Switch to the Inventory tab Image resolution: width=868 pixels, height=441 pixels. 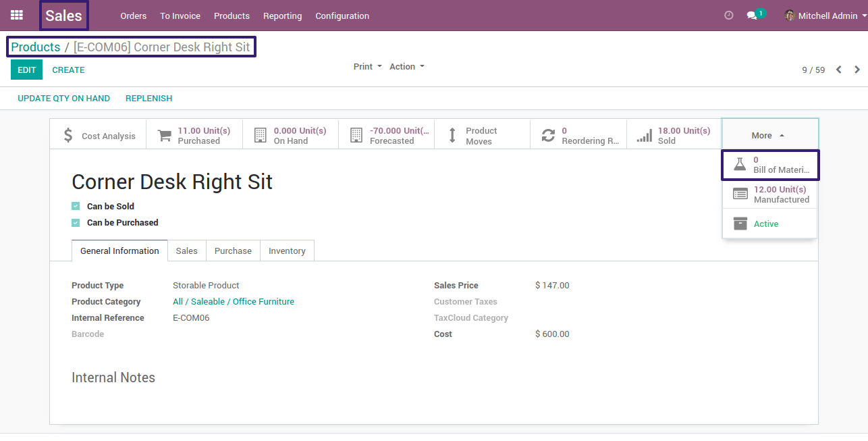(x=287, y=251)
